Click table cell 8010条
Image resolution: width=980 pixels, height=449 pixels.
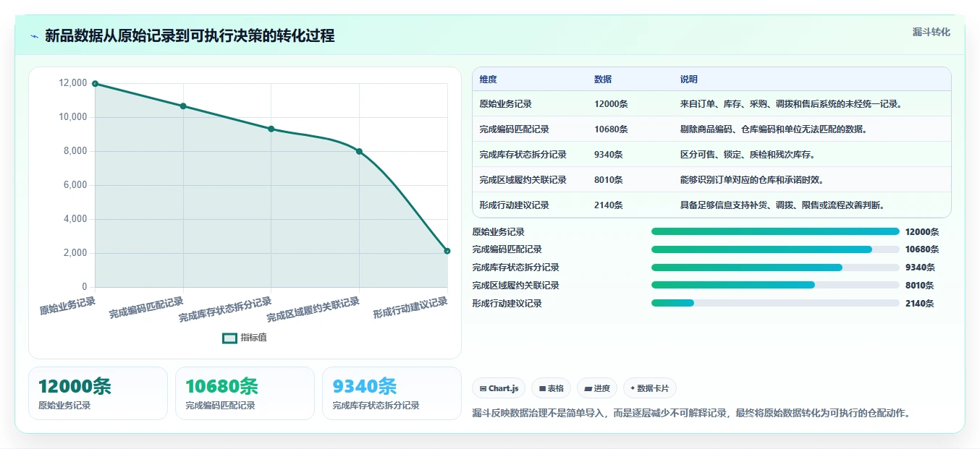(609, 180)
